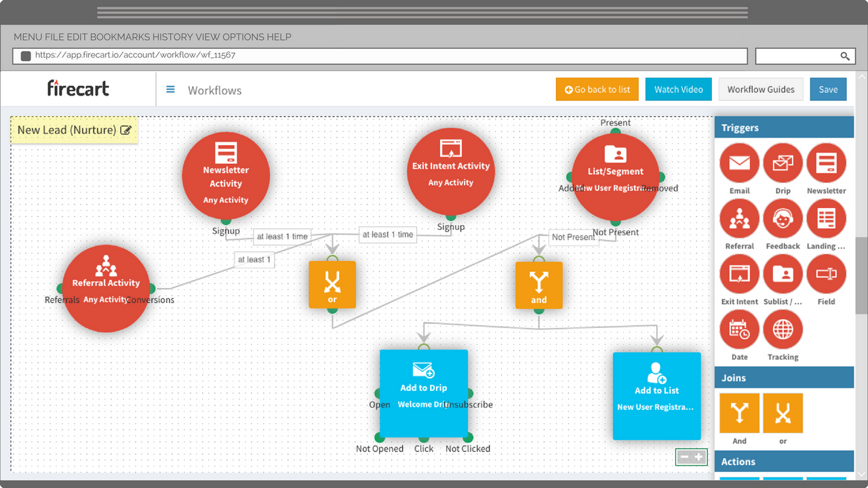Viewport: 868px width, 488px height.
Task: Open the browser EDIT menu
Action: click(x=77, y=37)
